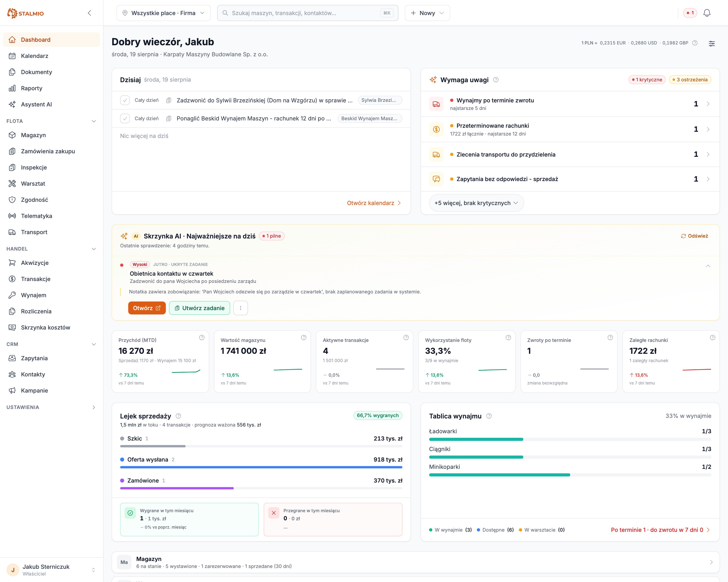The image size is (728, 582).
Task: Collapse the HANDEL sidebar section
Action: [x=94, y=249]
